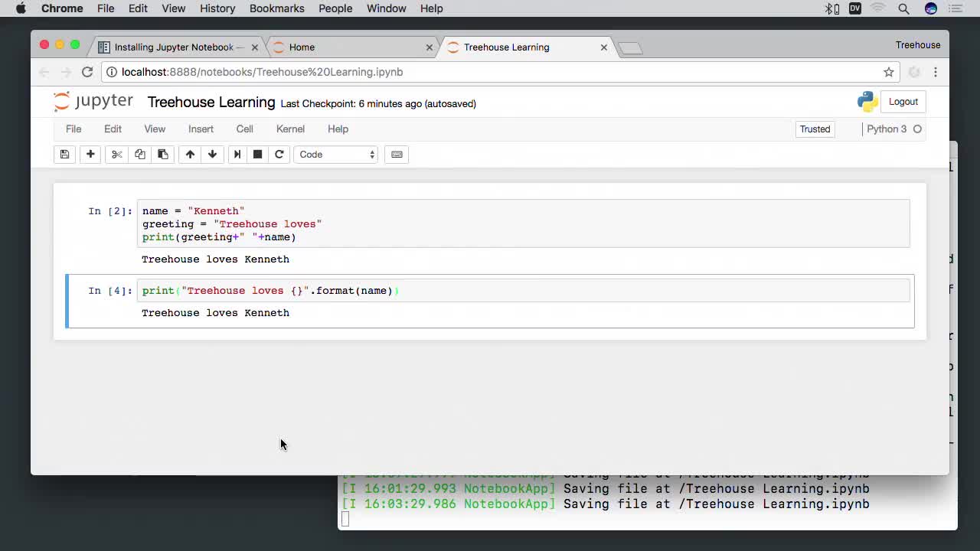This screenshot has width=980, height=551.
Task: Open the Kernel menu
Action: [290, 129]
